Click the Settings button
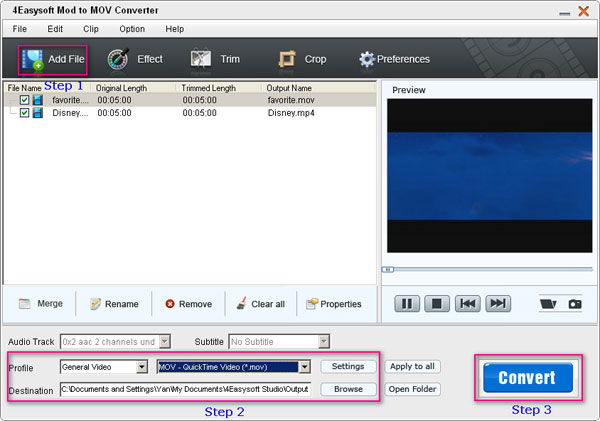Image resolution: width=600 pixels, height=421 pixels. [348, 367]
